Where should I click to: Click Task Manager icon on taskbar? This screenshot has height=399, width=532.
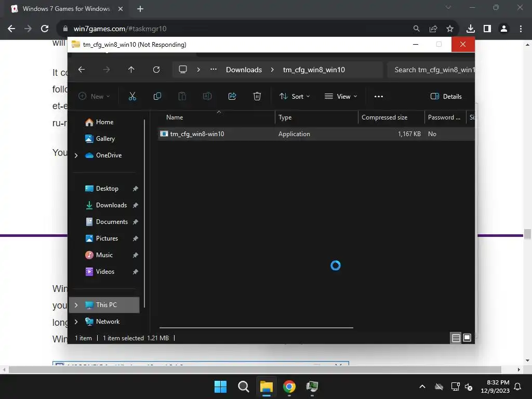point(312,387)
